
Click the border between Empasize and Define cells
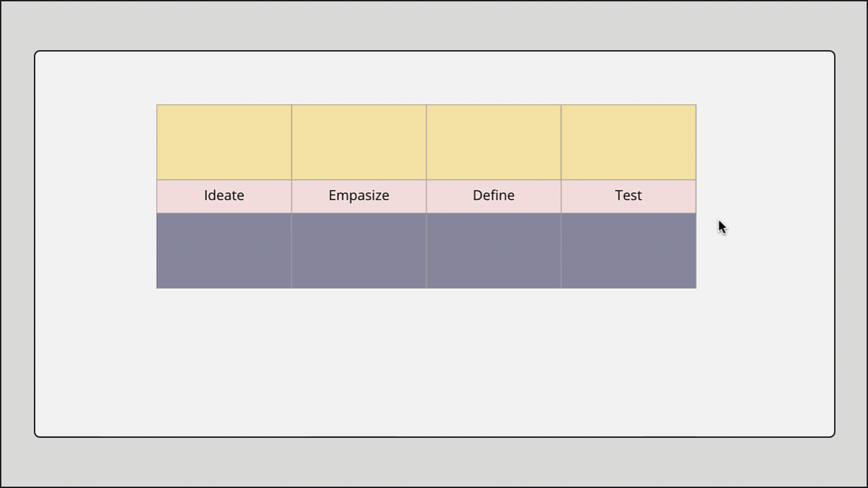427,197
